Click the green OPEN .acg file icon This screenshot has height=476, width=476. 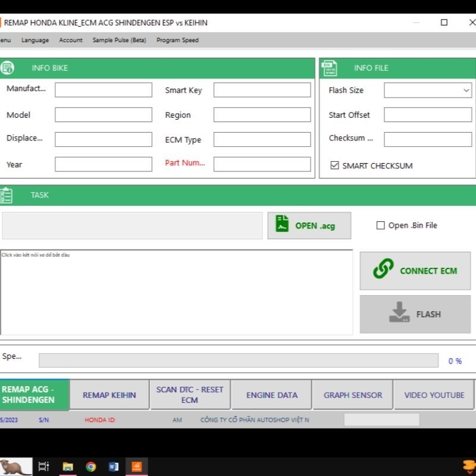(281, 225)
